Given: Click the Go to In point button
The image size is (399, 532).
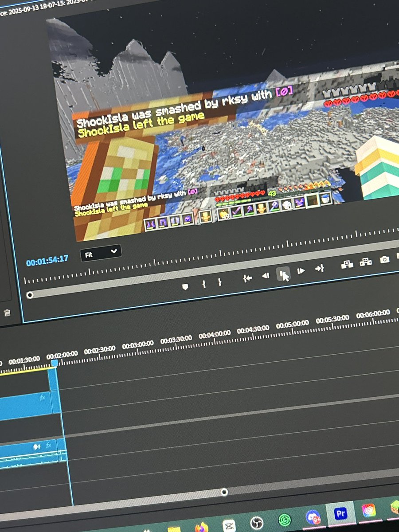Looking at the screenshot, I should (x=247, y=278).
